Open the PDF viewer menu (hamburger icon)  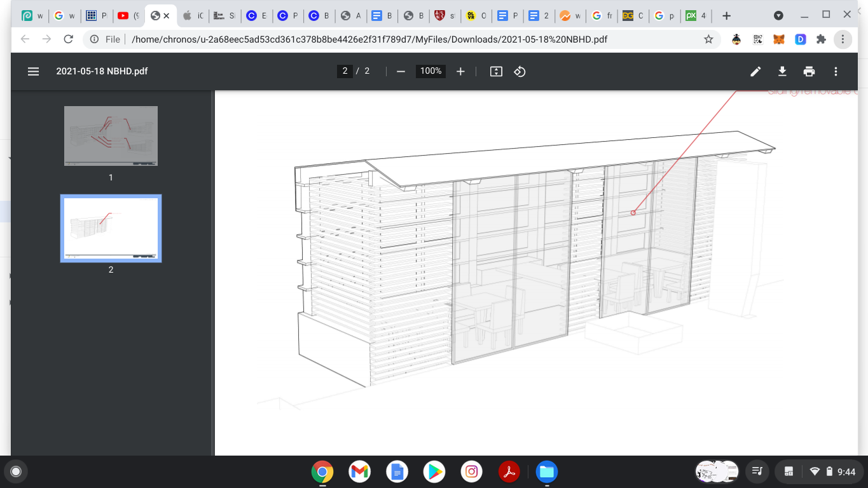[x=33, y=71]
